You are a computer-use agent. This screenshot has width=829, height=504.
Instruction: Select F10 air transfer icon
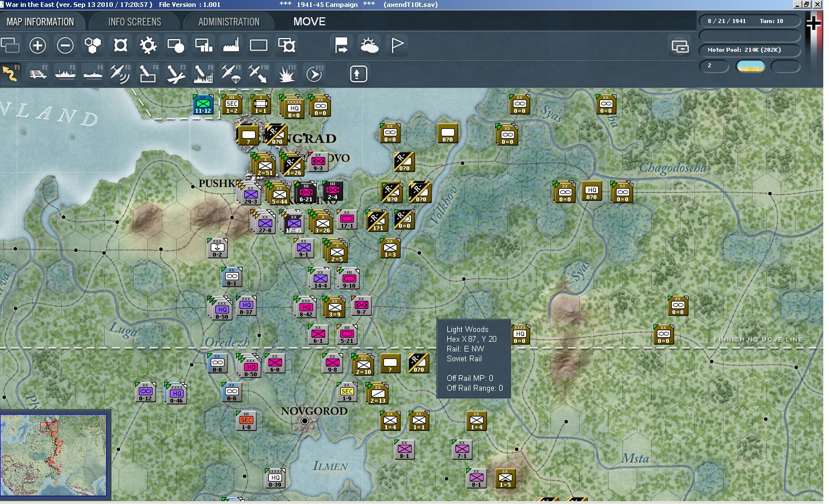tap(258, 74)
